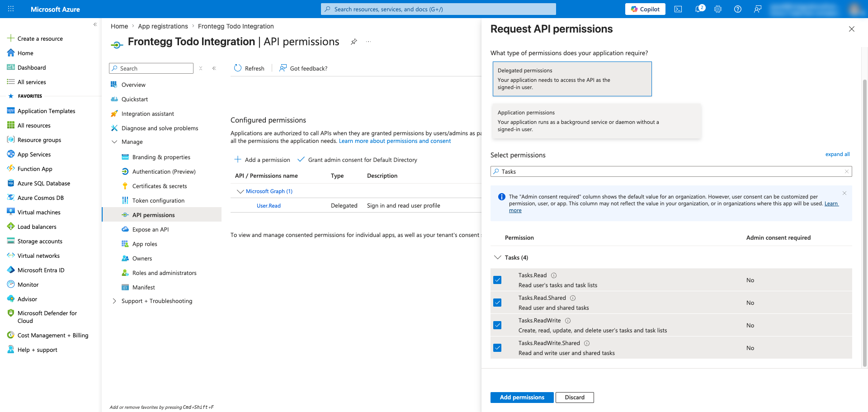Close the Request API permissions panel
Screen dimensions: 868x412
(x=852, y=29)
